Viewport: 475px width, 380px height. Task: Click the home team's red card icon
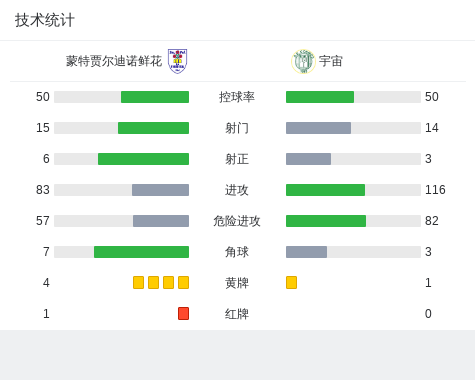click(183, 313)
